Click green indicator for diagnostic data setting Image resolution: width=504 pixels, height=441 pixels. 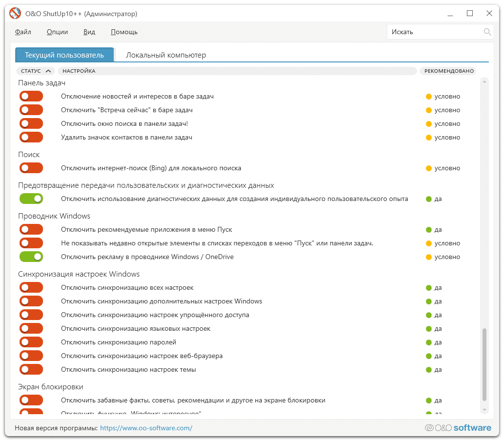429,199
